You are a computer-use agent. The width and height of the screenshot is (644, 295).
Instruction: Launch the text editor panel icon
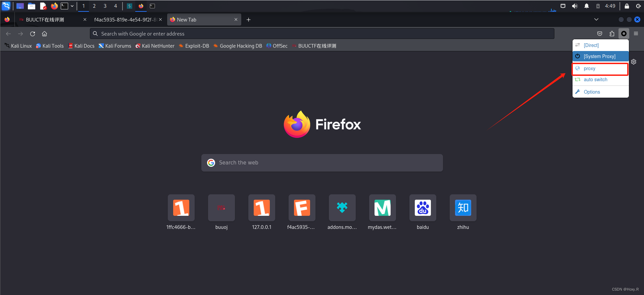click(x=43, y=6)
